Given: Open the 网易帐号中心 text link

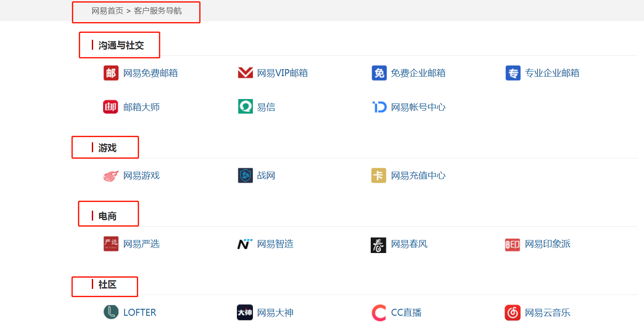Looking at the screenshot, I should pyautogui.click(x=418, y=107).
